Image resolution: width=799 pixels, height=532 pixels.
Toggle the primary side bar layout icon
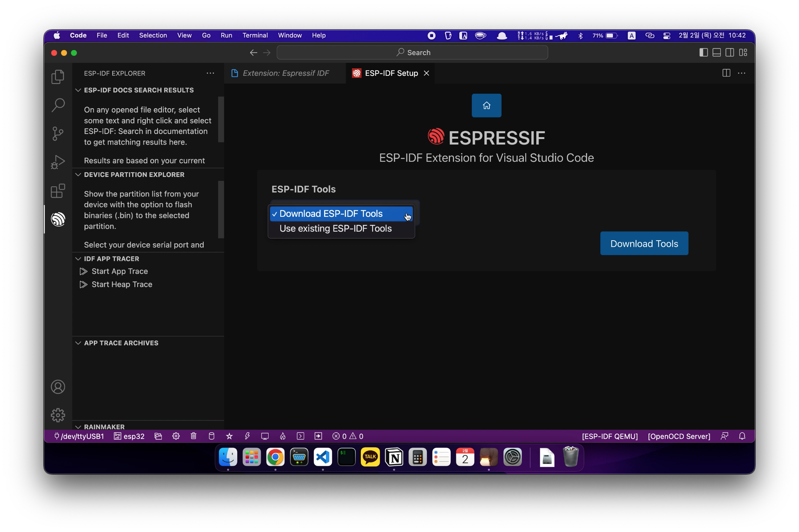pyautogui.click(x=703, y=53)
